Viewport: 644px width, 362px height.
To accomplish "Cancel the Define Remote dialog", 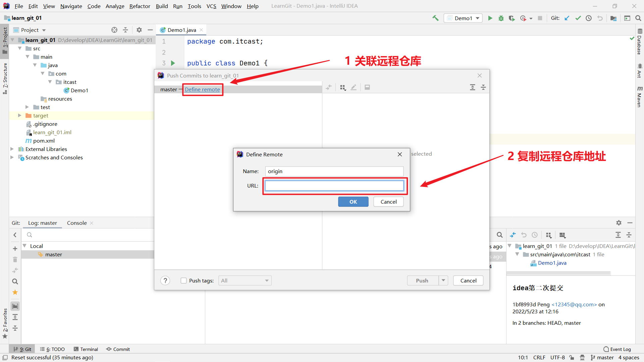I will (x=388, y=202).
